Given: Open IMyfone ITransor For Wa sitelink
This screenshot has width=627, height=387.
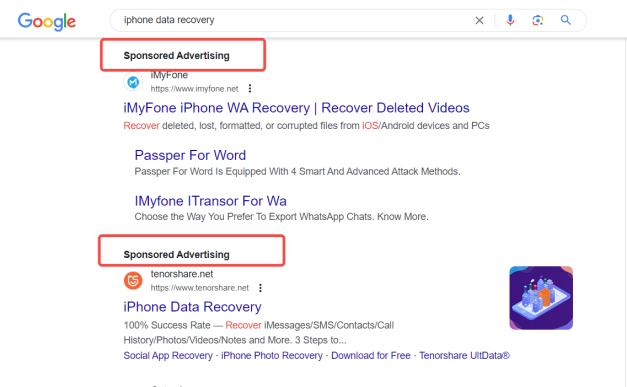Looking at the screenshot, I should click(211, 201).
